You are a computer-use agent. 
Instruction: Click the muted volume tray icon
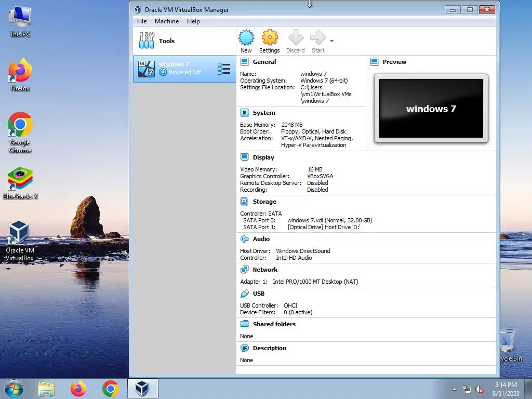coord(480,390)
